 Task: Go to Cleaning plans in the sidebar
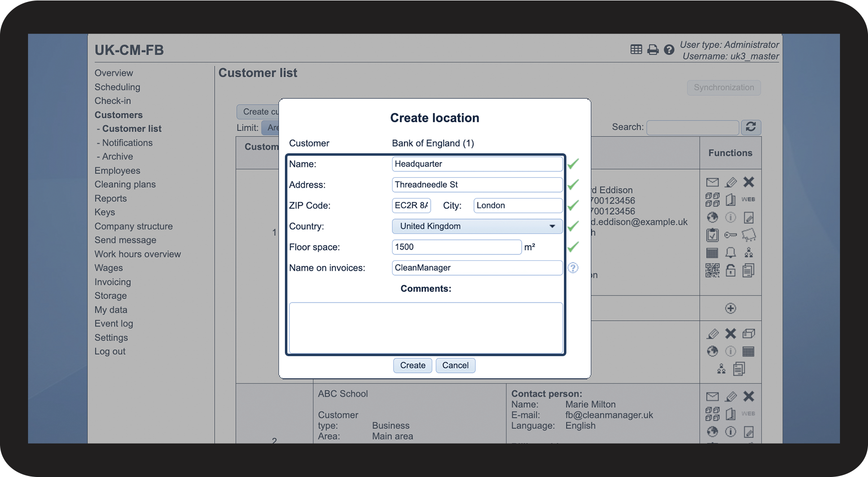pos(125,184)
